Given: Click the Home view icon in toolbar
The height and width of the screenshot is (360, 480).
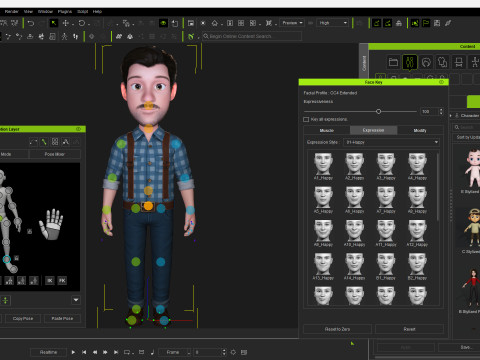Looking at the screenshot, I should click(x=215, y=23).
